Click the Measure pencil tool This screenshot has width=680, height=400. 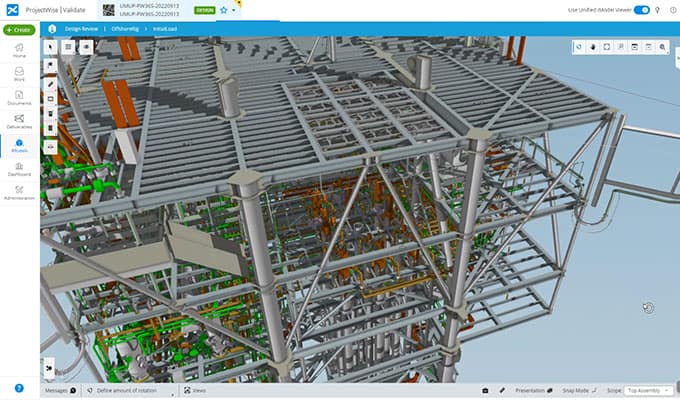pos(51,84)
